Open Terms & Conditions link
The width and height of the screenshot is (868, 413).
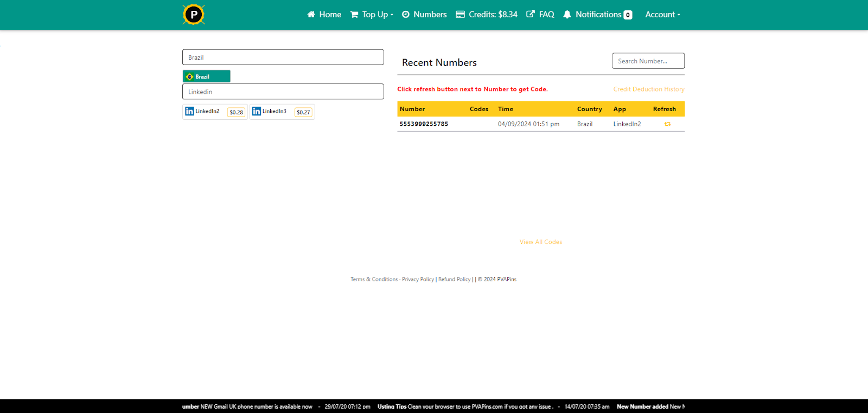(374, 279)
